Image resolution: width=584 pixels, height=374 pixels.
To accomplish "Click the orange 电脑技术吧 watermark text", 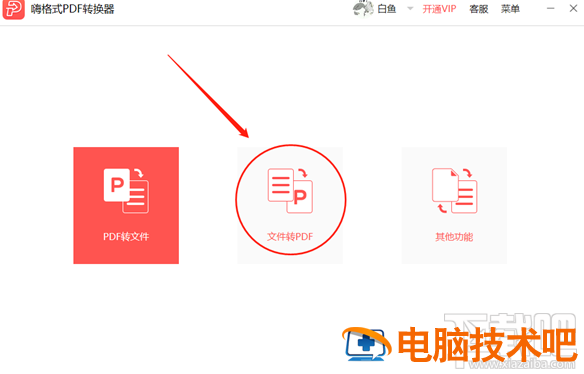I will click(487, 344).
